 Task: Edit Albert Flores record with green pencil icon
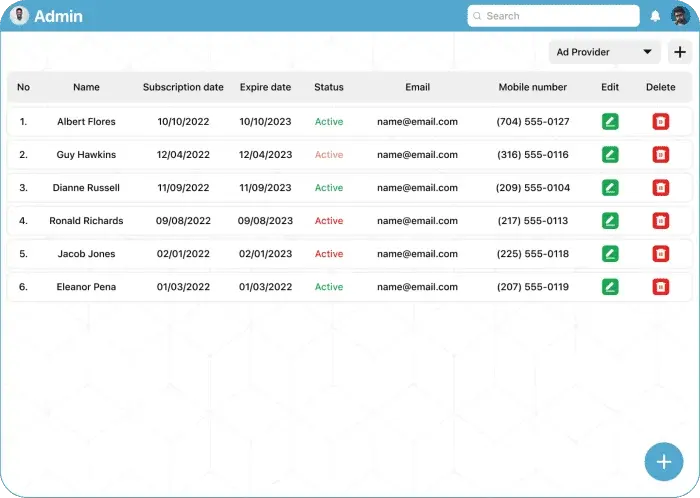(610, 121)
